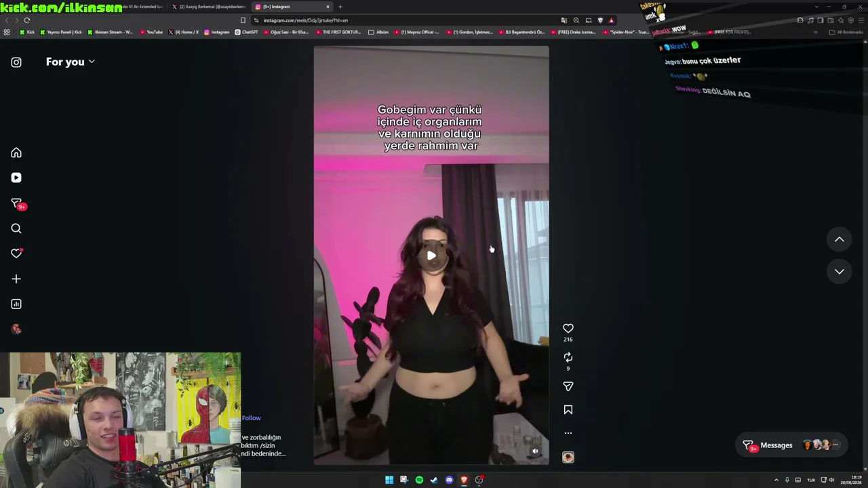Open the Yayıncı Paneli | Kick bookmark
868x488 pixels.
coord(61,32)
